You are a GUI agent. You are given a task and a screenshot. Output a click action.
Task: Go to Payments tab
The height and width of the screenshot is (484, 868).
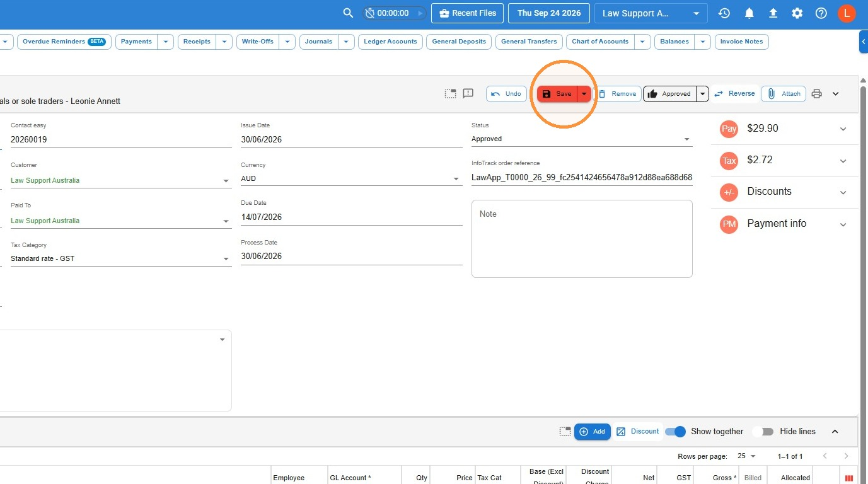click(136, 42)
